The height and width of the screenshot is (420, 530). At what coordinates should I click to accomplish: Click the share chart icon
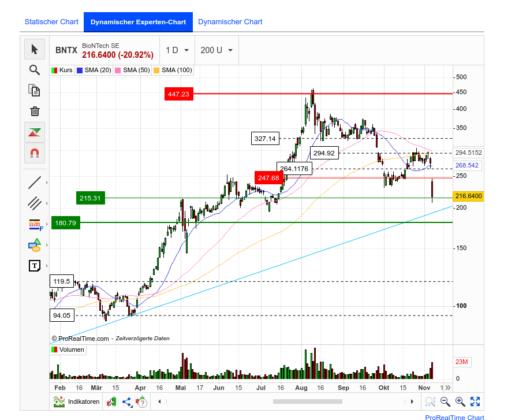click(x=126, y=402)
